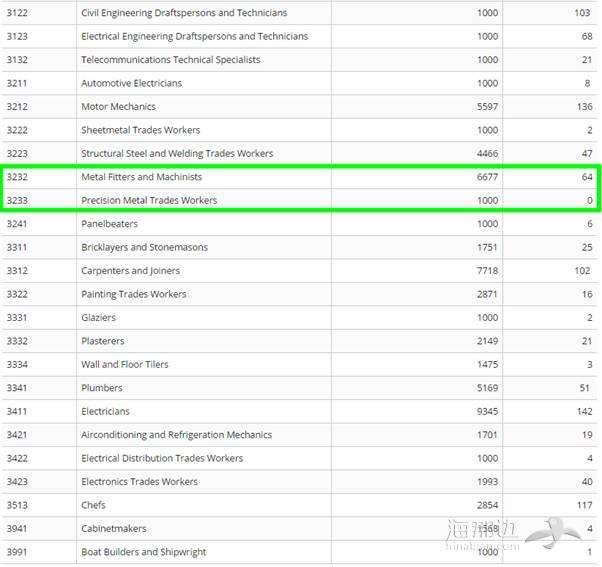
Task: Select "Boat Builders and Shipwright" text
Action: point(144,551)
